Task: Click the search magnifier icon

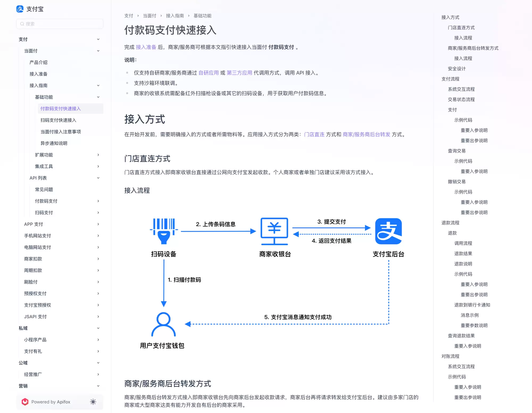Action: point(22,24)
